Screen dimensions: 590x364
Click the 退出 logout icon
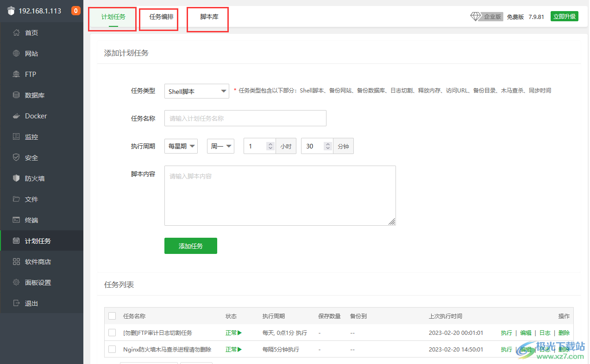click(x=16, y=303)
